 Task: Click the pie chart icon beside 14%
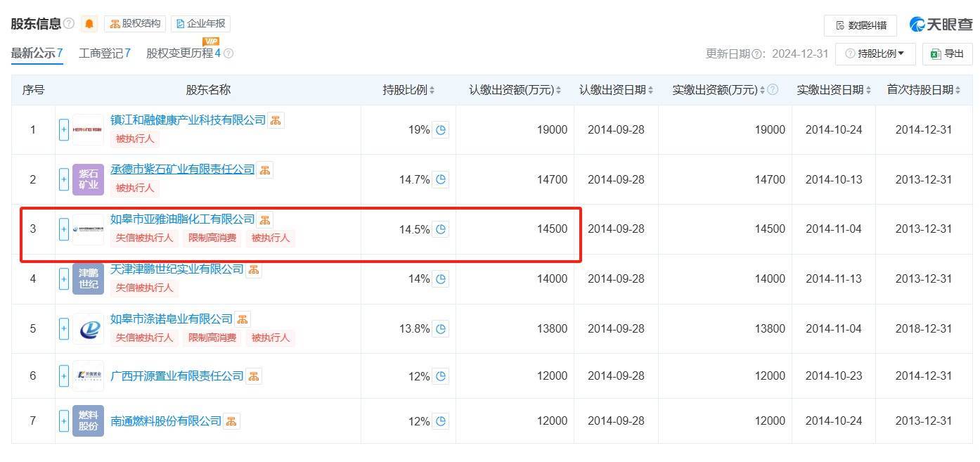click(x=441, y=279)
